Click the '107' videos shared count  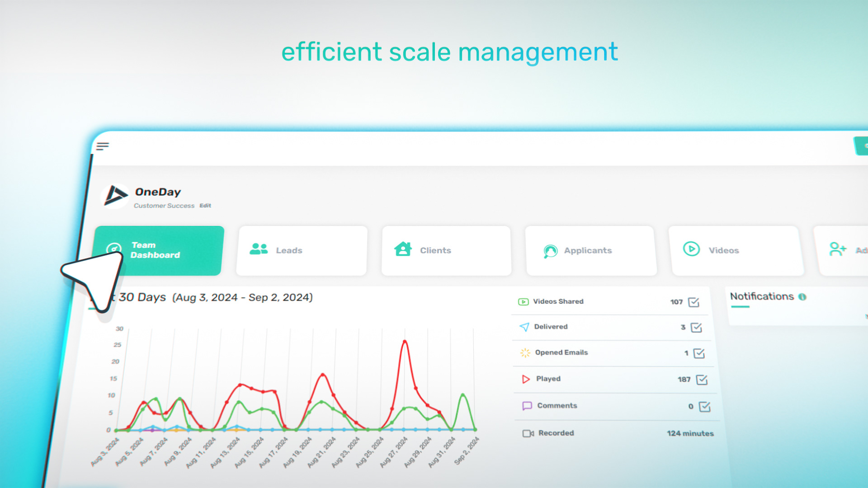pos(676,302)
